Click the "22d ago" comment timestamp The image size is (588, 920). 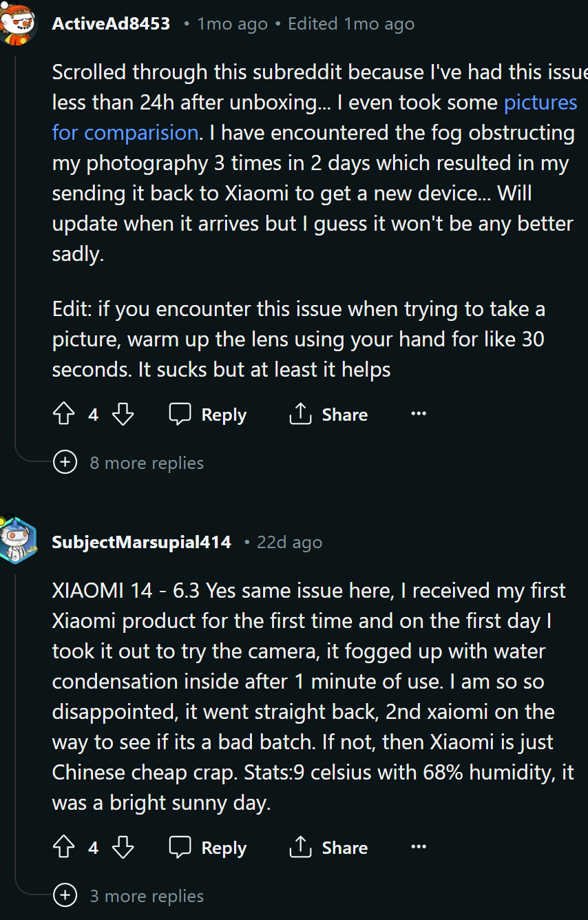pos(289,542)
